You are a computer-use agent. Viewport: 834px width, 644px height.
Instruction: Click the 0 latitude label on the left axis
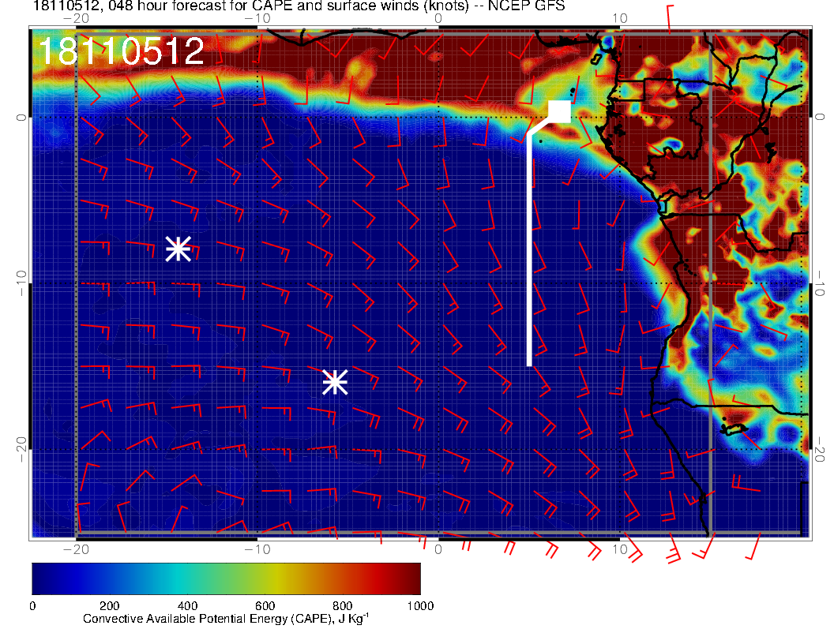[21, 117]
